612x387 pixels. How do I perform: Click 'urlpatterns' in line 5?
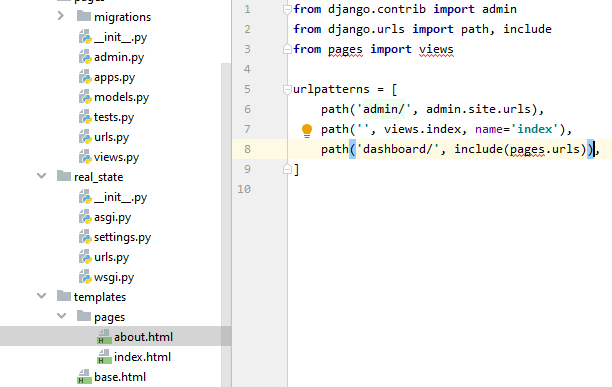331,89
